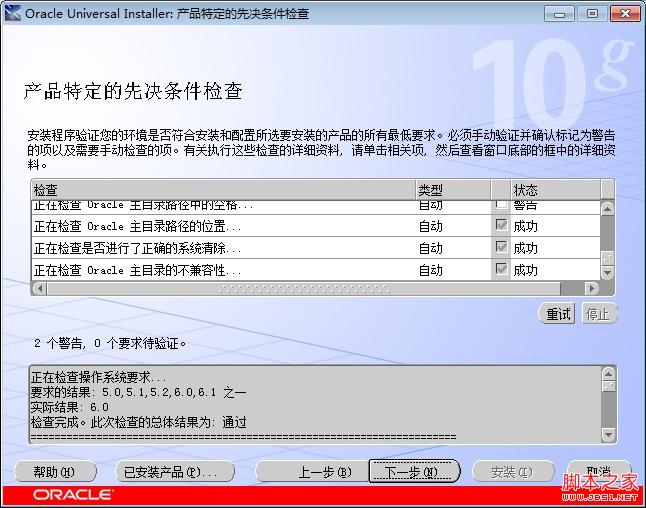Open 帮助(H) help
This screenshot has height=508, width=646.
[x=55, y=472]
